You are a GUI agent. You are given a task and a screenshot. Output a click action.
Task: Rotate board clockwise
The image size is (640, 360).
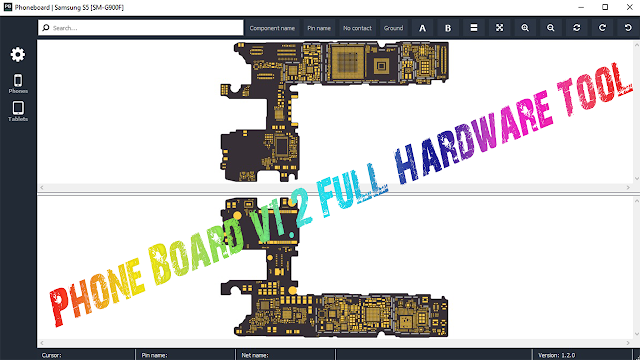(x=602, y=28)
